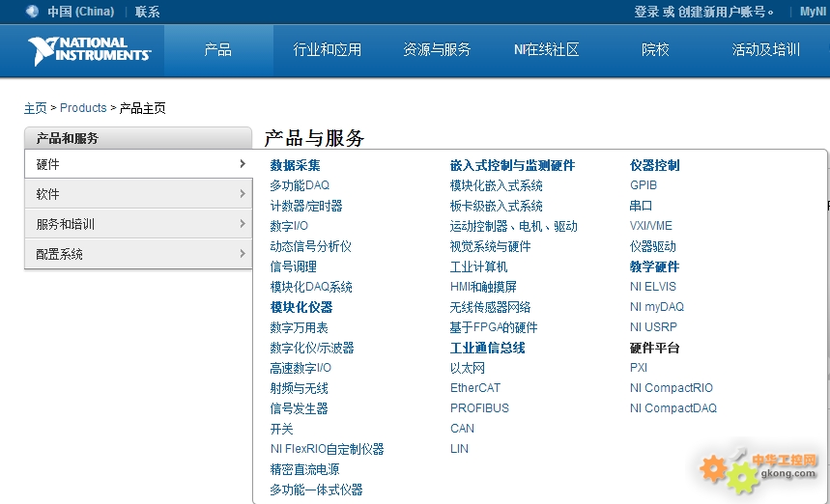Select 配置系统 in the sidebar menu
The width and height of the screenshot is (830, 504).
138,254
